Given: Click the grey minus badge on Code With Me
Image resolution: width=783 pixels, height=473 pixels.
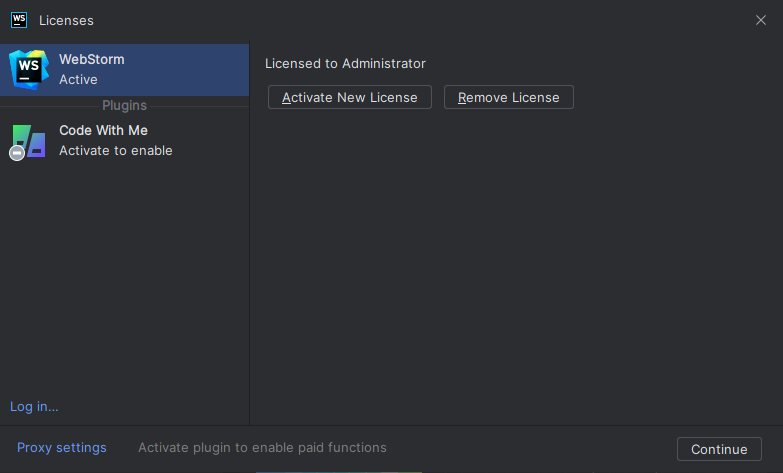Looking at the screenshot, I should 17,153.
